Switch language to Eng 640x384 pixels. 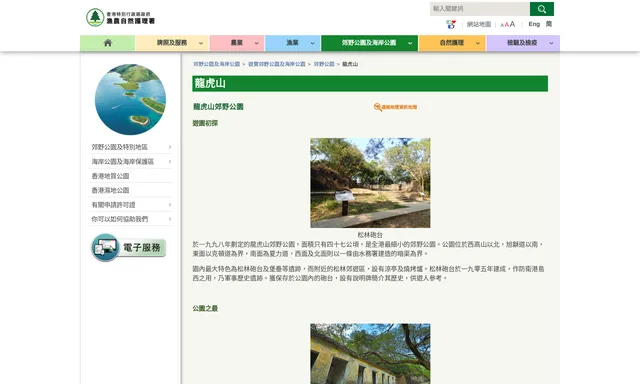[534, 24]
